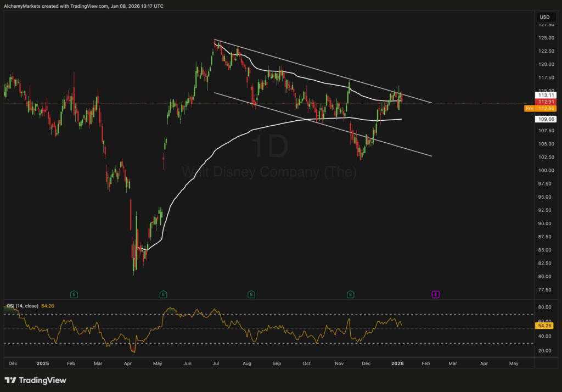The height and width of the screenshot is (392, 562).
Task: Open the RSI (14, close) indicator legend
Action: [x=30, y=306]
